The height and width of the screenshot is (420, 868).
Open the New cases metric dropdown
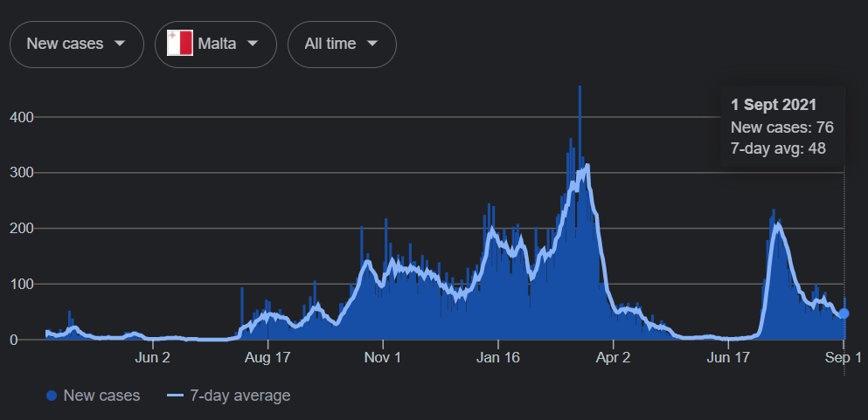pos(76,44)
